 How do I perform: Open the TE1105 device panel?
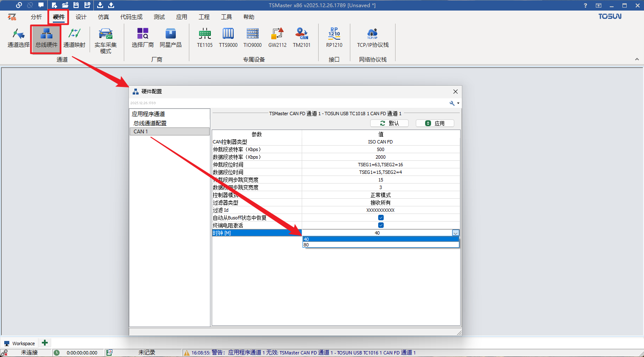tap(204, 39)
